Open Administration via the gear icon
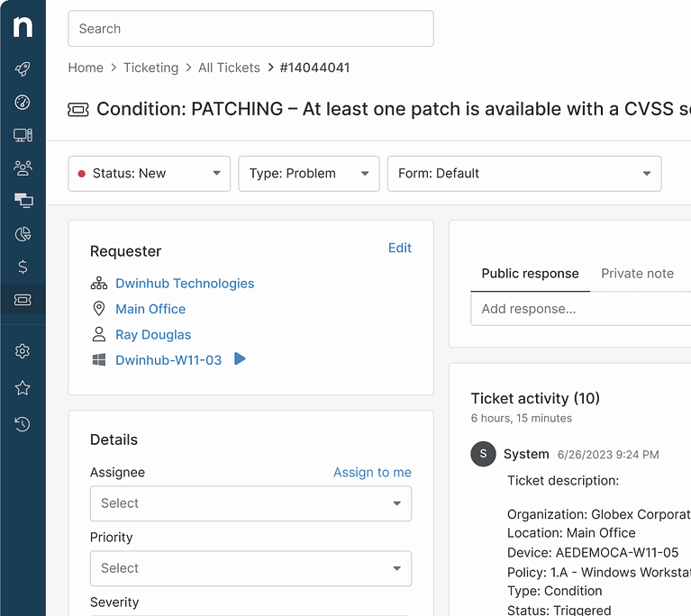The image size is (691, 616). pyautogui.click(x=23, y=351)
